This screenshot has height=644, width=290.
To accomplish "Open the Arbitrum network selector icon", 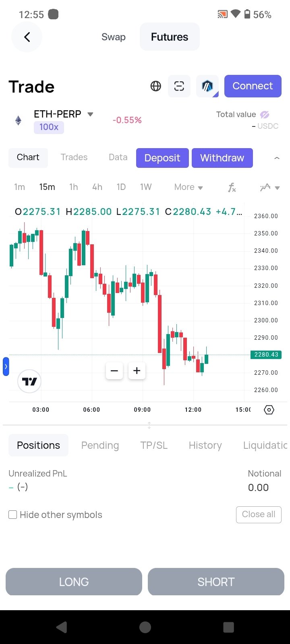I will [x=207, y=86].
